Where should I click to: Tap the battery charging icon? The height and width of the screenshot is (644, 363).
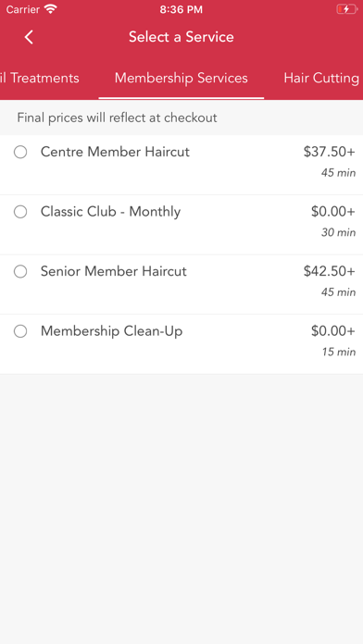(347, 9)
